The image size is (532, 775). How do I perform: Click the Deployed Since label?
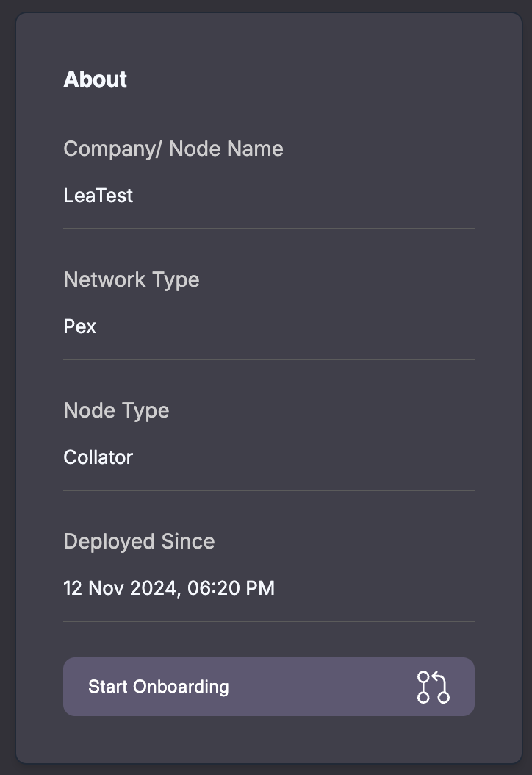point(139,541)
